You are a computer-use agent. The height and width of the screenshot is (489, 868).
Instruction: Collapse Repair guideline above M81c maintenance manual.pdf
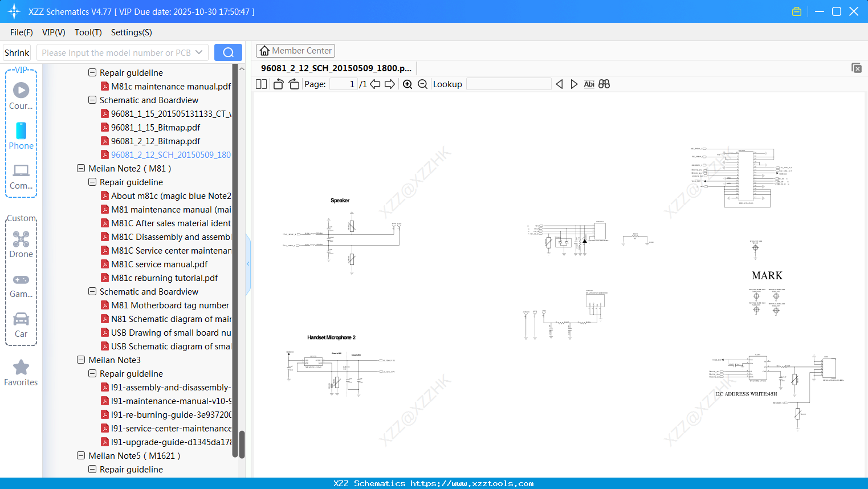click(92, 73)
